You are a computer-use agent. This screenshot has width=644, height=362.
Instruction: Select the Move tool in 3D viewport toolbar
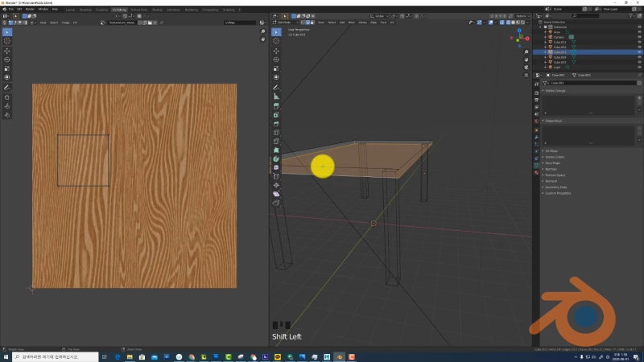[x=276, y=51]
